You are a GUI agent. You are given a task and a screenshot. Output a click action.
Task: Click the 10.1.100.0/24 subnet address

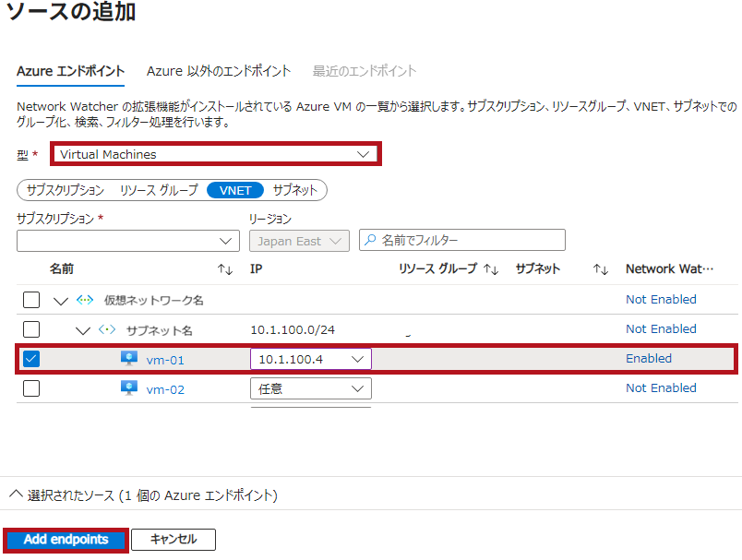[293, 329]
